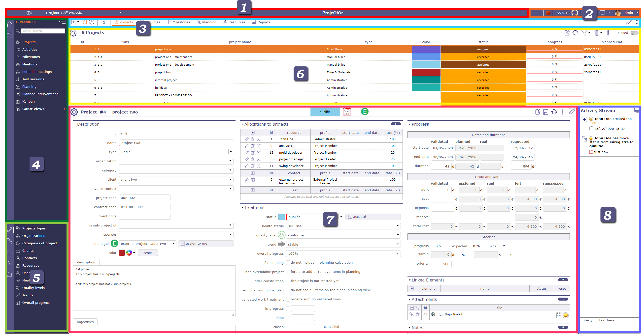The image size is (644, 334).
Task: Collapse the Description section
Action: [75, 124]
